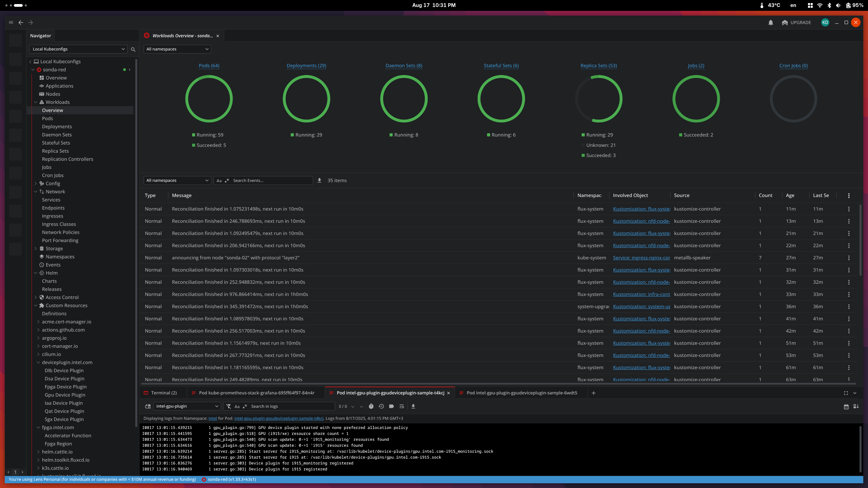Click the UPGRADE button
The height and width of the screenshot is (488, 868).
(x=797, y=23)
